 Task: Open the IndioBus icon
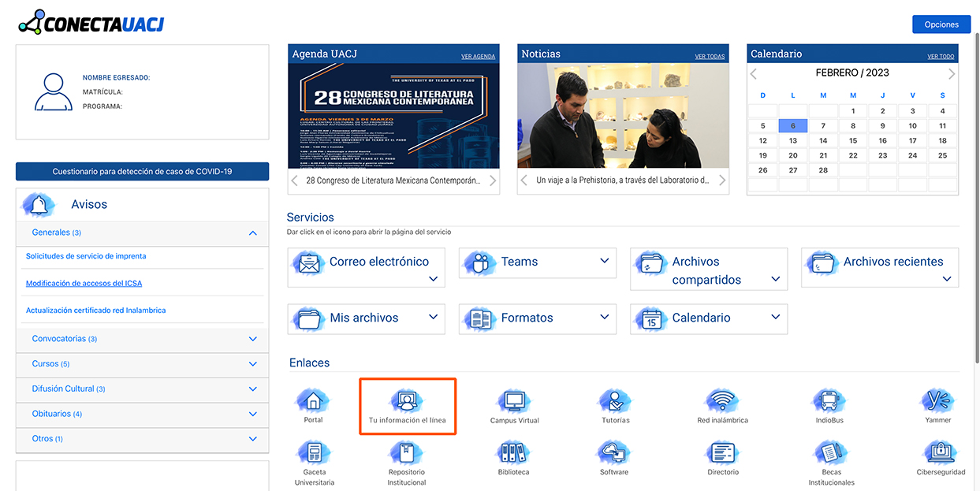pos(829,401)
